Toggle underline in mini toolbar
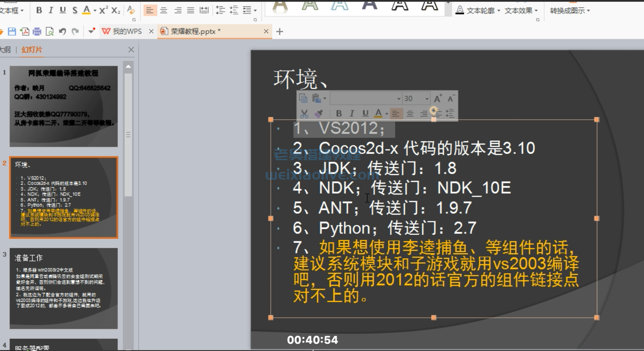Viewport: 644px width, 351px height. click(x=365, y=113)
